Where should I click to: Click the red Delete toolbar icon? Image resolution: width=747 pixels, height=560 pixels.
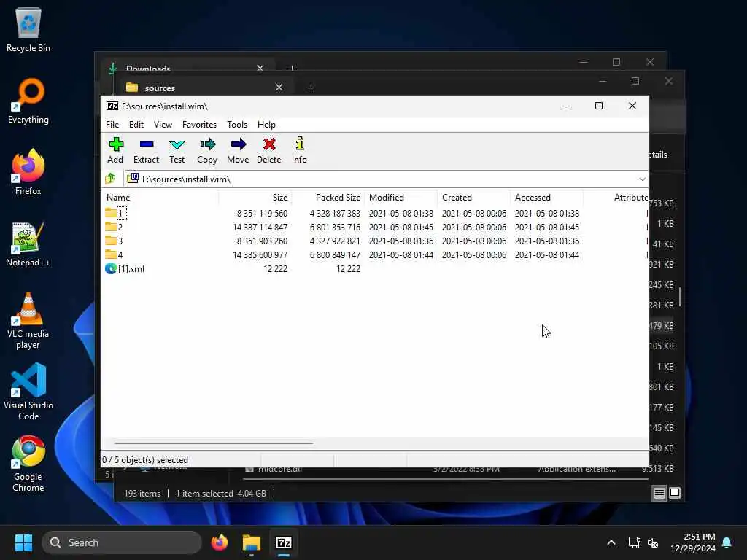pos(269,150)
